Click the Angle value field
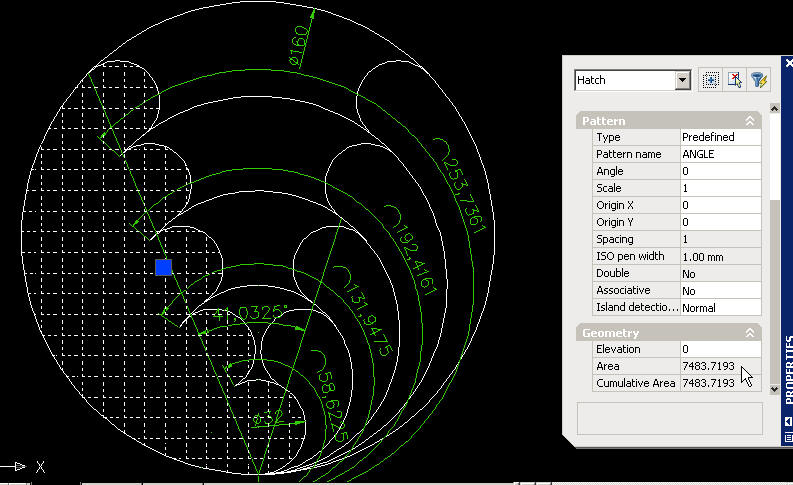The height and width of the screenshot is (485, 793). click(x=720, y=171)
